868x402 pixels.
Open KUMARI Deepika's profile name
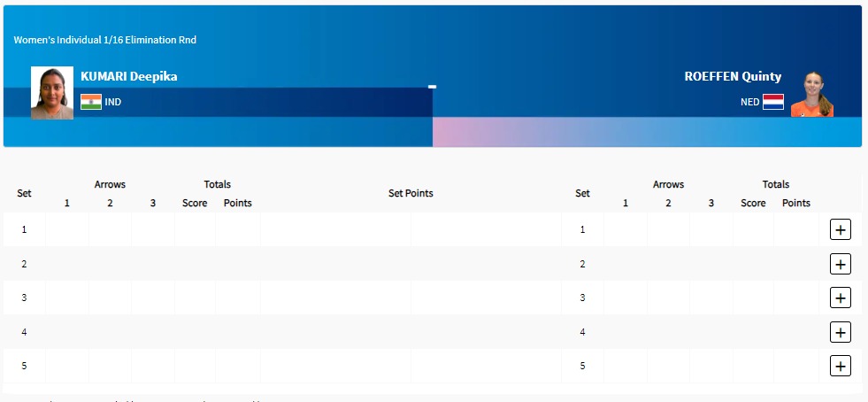(x=129, y=76)
